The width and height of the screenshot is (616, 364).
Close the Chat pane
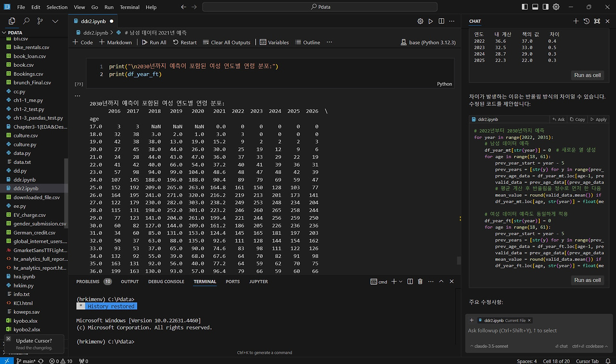tap(608, 21)
